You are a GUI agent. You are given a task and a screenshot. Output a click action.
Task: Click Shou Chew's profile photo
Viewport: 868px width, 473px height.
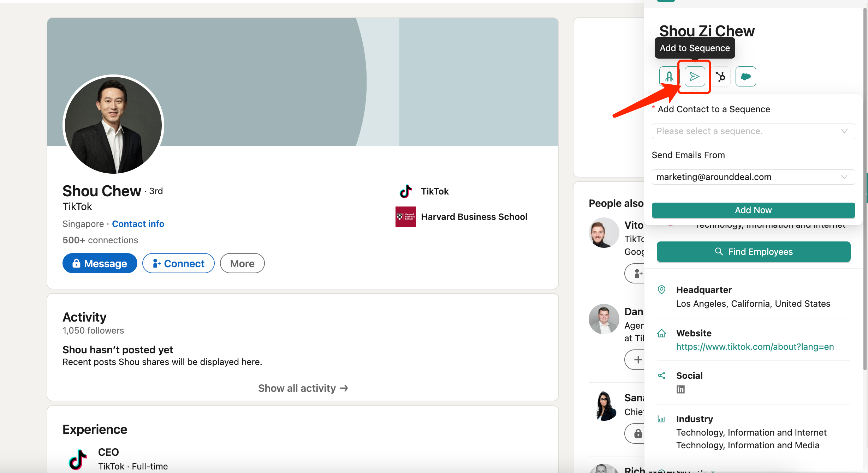pos(113,125)
